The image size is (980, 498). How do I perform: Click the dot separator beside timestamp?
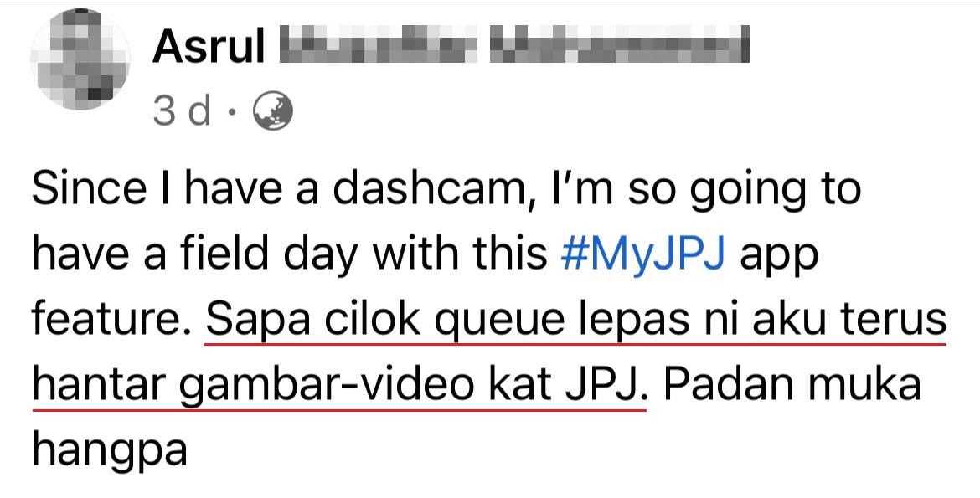(x=232, y=113)
